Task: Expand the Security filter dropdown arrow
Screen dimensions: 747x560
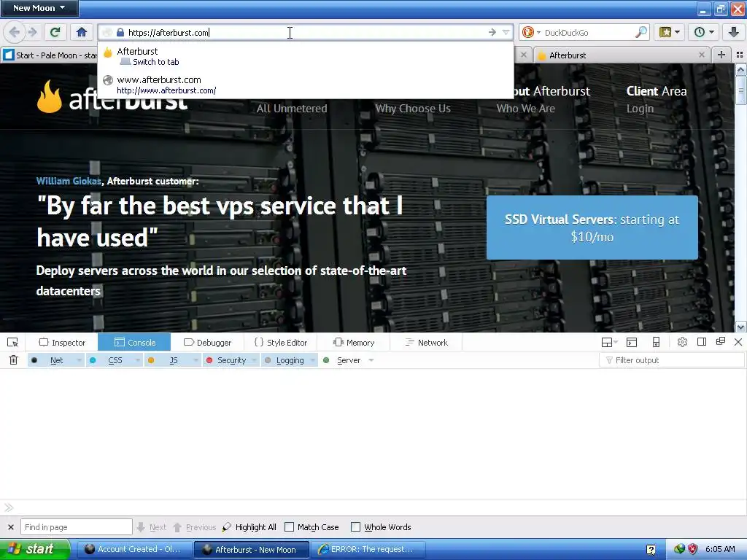Action: point(255,360)
